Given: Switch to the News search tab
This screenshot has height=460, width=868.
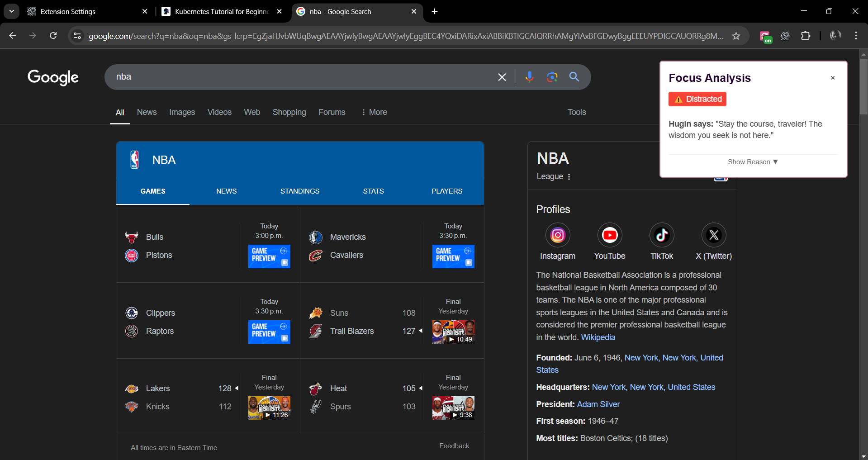Looking at the screenshot, I should (147, 112).
